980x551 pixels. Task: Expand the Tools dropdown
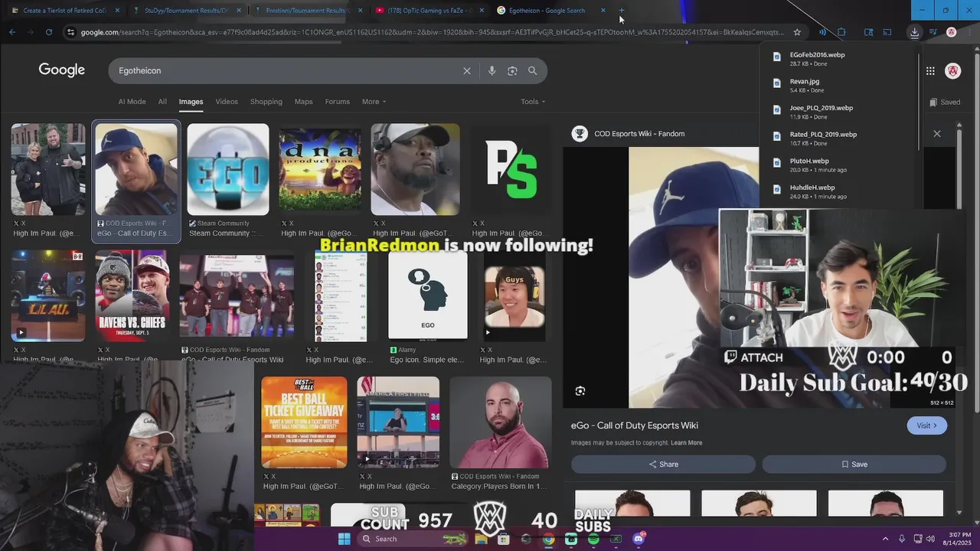[533, 102]
